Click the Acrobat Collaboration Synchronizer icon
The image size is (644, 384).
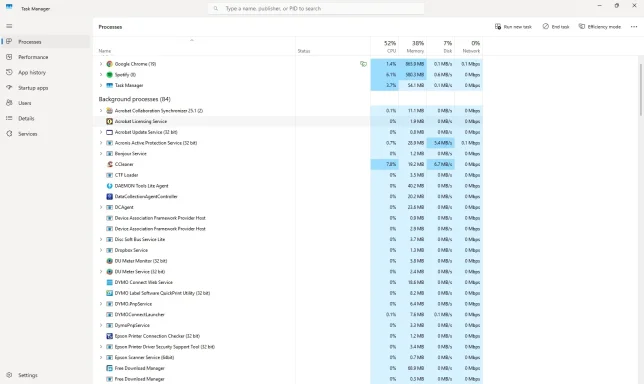109,111
